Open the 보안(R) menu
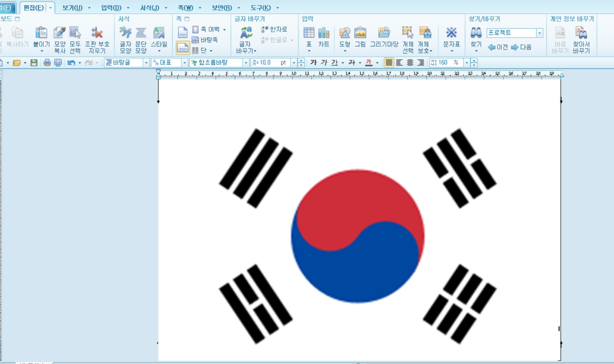 [222, 7]
